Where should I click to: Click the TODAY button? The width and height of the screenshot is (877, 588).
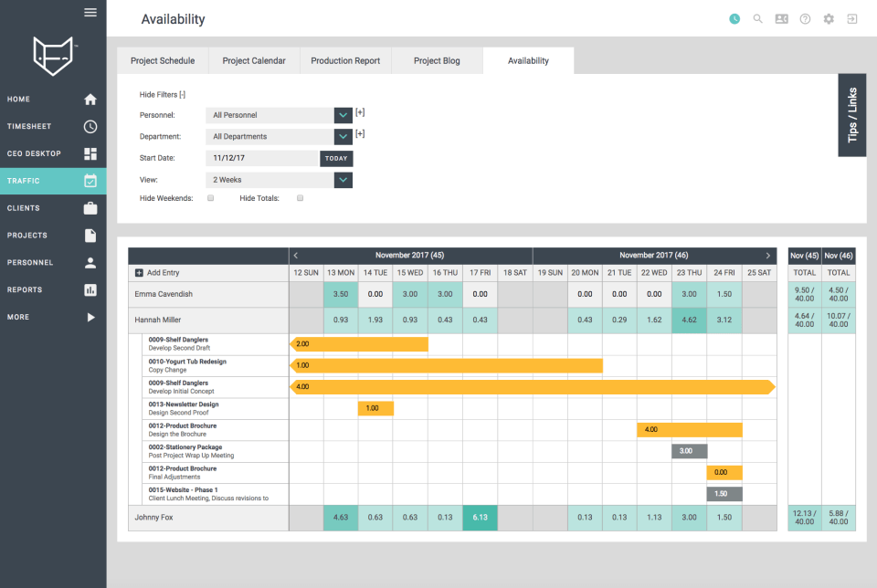point(336,158)
